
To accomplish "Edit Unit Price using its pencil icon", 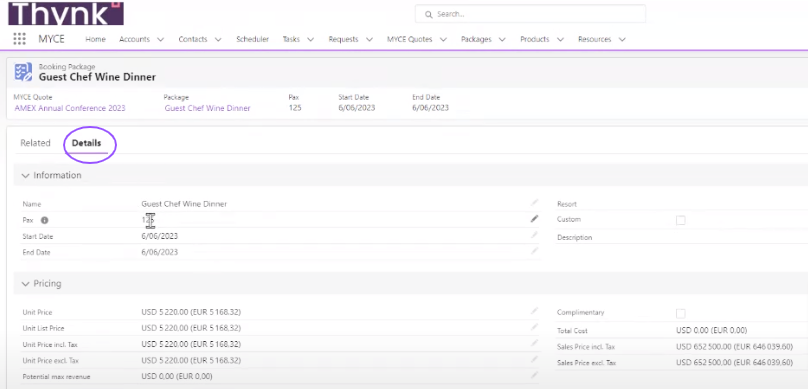I will (534, 311).
